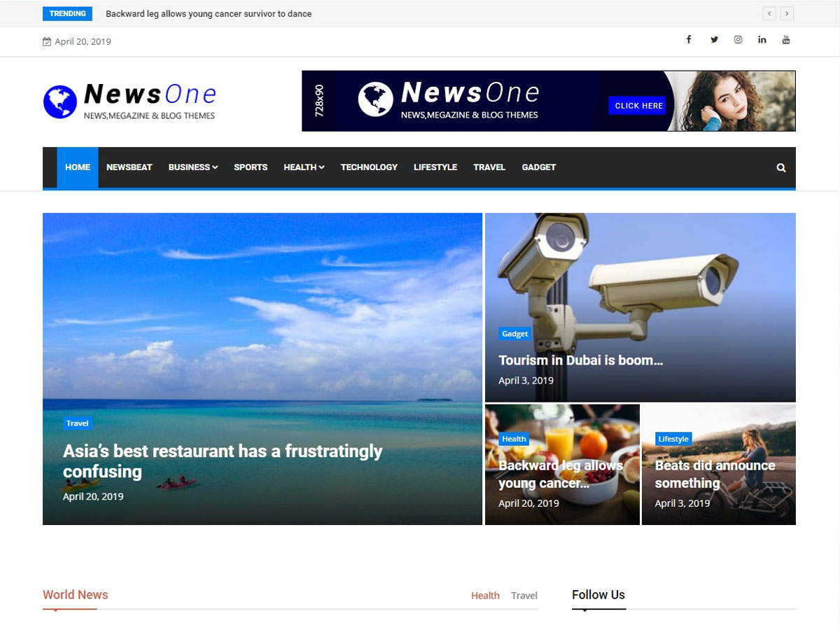Open the Facebook social icon
This screenshot has width=840, height=630.
pyautogui.click(x=689, y=39)
